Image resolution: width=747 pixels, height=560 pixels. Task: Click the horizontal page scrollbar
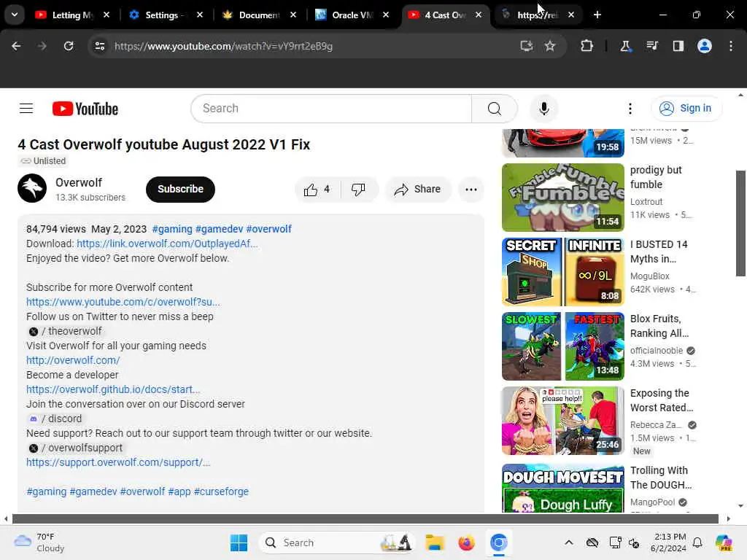(x=365, y=518)
